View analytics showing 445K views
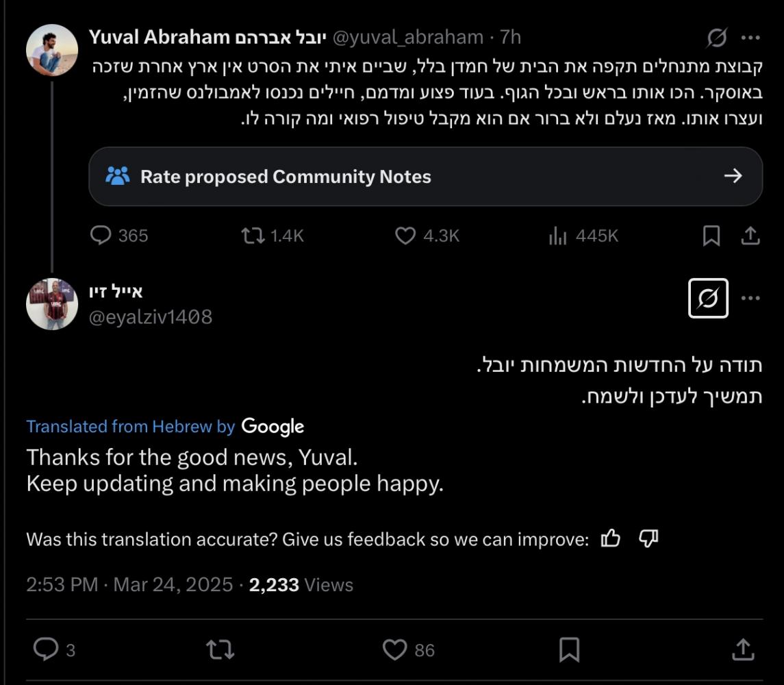This screenshot has height=685, width=784. 583,236
